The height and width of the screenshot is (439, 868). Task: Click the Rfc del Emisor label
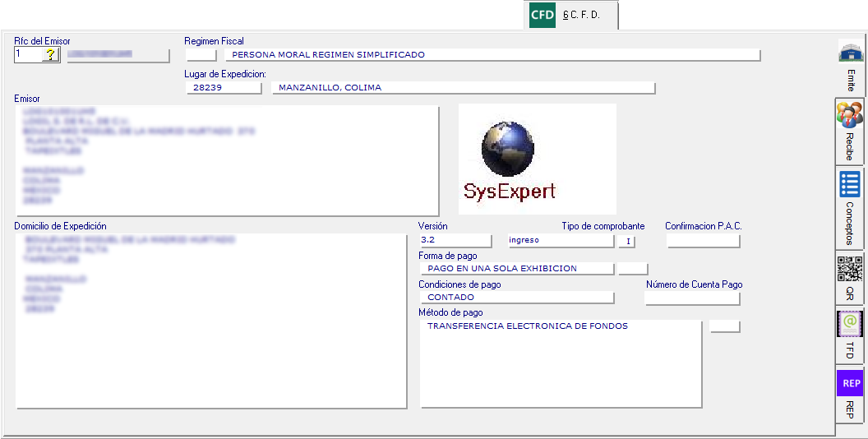(42, 41)
